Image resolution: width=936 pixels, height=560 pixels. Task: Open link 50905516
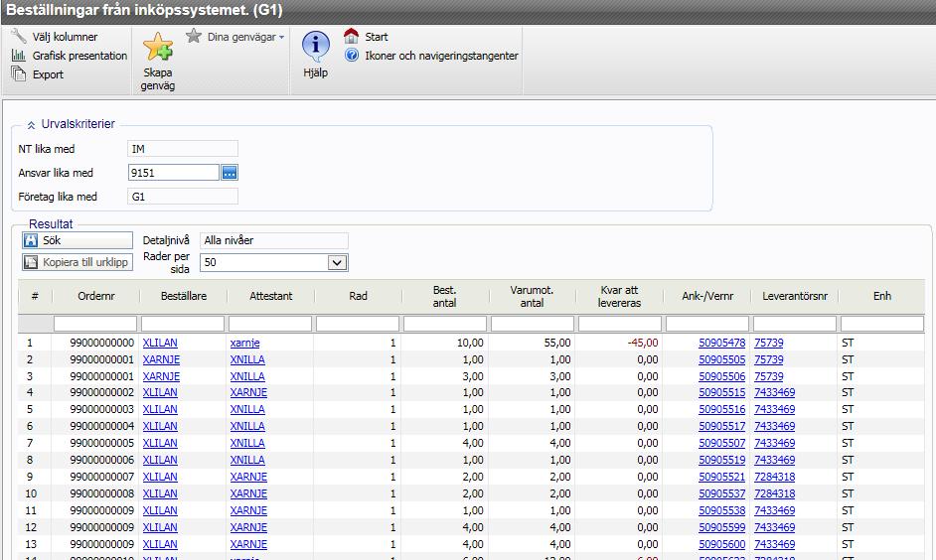[721, 409]
